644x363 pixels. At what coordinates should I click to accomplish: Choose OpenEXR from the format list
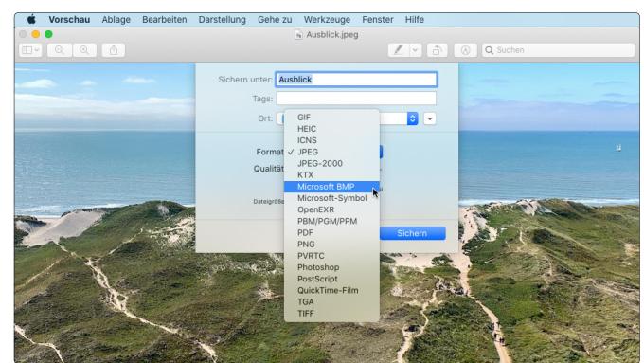coord(331,209)
